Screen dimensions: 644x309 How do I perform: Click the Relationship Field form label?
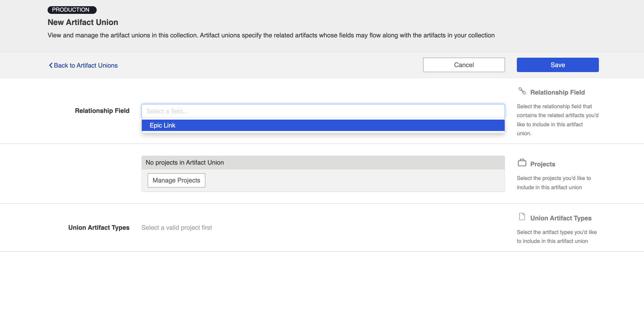pyautogui.click(x=102, y=111)
